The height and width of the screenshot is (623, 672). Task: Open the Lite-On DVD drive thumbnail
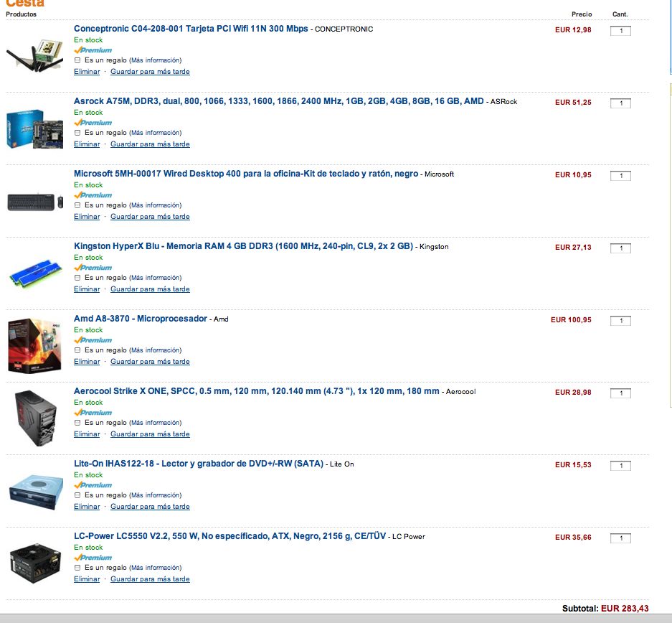(x=36, y=492)
